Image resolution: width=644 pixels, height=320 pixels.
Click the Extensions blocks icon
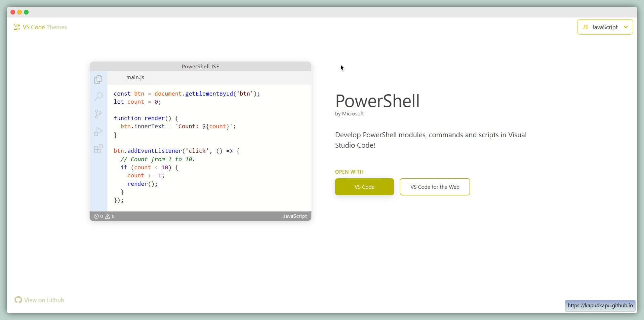click(98, 149)
